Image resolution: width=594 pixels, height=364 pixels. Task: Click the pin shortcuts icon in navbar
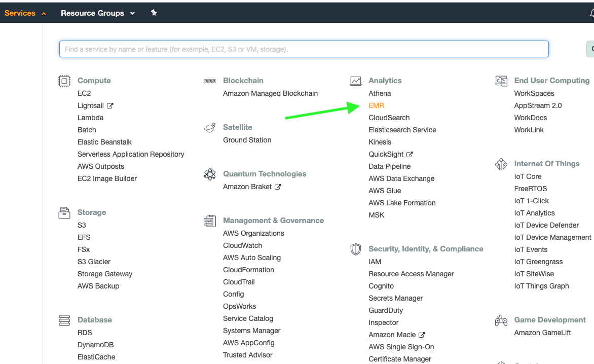154,13
